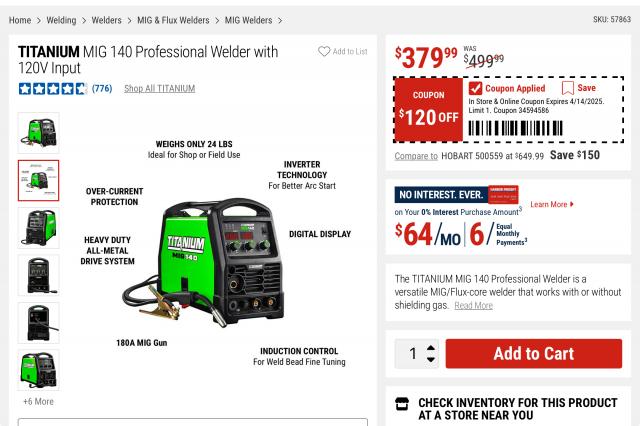640x426 pixels.
Task: Open the Shop All TITANIUM link
Action: tap(160, 89)
